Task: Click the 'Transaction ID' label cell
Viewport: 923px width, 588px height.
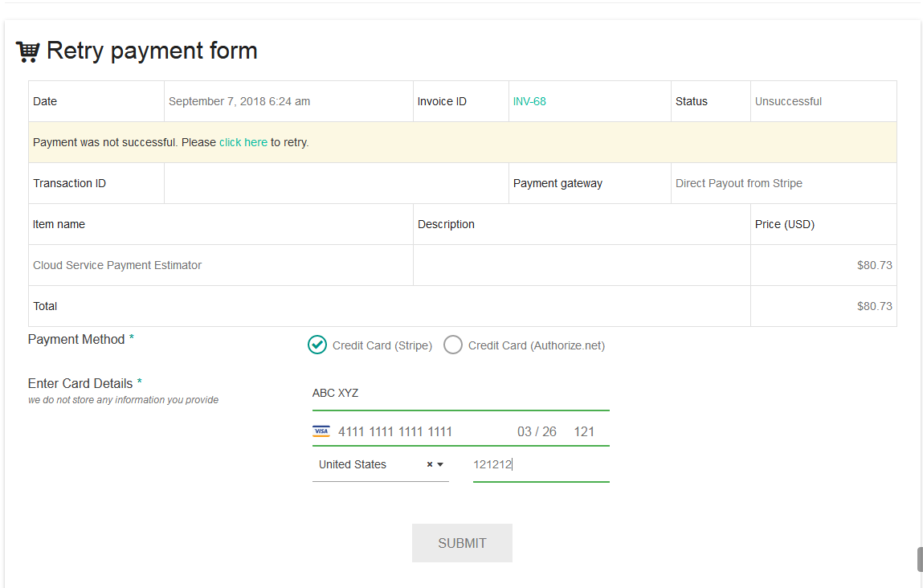Action: pyautogui.click(x=96, y=183)
